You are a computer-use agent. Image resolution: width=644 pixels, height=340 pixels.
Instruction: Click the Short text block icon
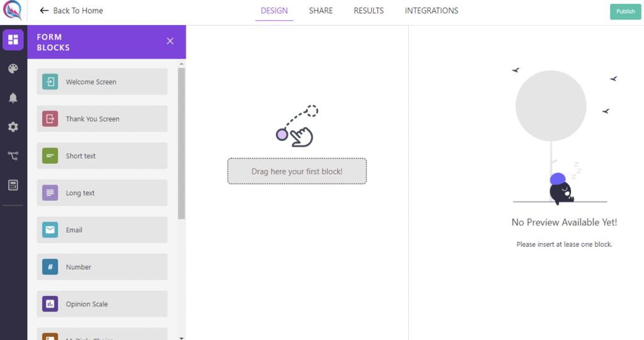tap(50, 156)
